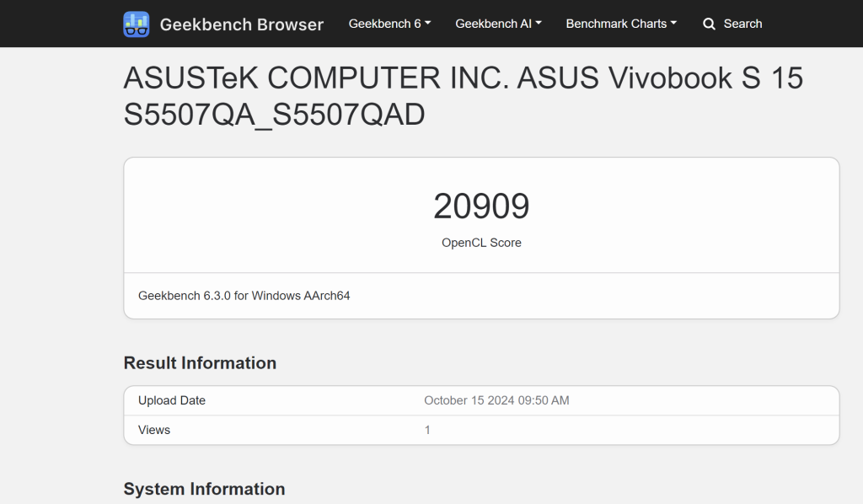Click the Geekbench Browser home link
This screenshot has height=504, width=863.
click(x=242, y=24)
